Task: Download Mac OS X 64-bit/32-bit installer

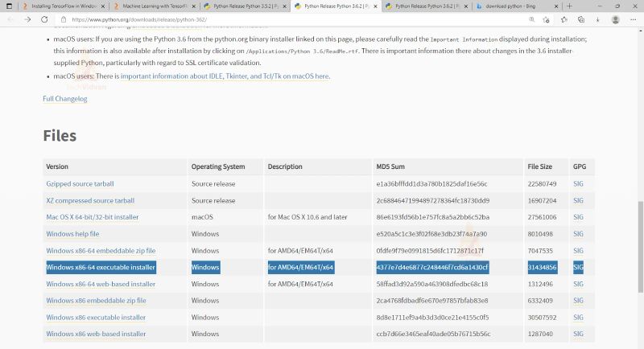Action: coord(92,217)
